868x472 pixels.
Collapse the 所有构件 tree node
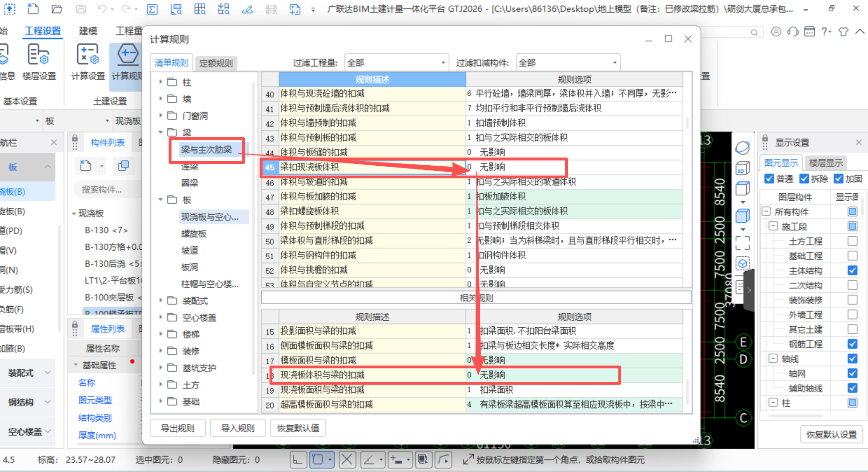pyautogui.click(x=766, y=211)
